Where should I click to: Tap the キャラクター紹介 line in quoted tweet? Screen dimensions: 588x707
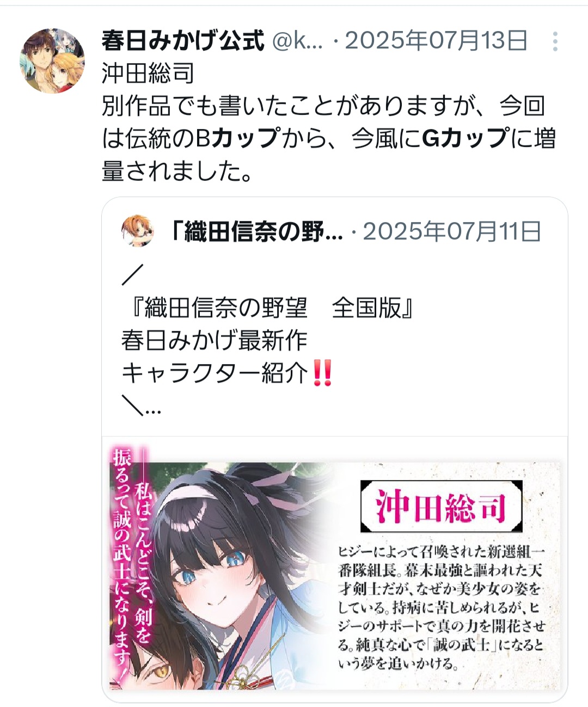click(216, 374)
